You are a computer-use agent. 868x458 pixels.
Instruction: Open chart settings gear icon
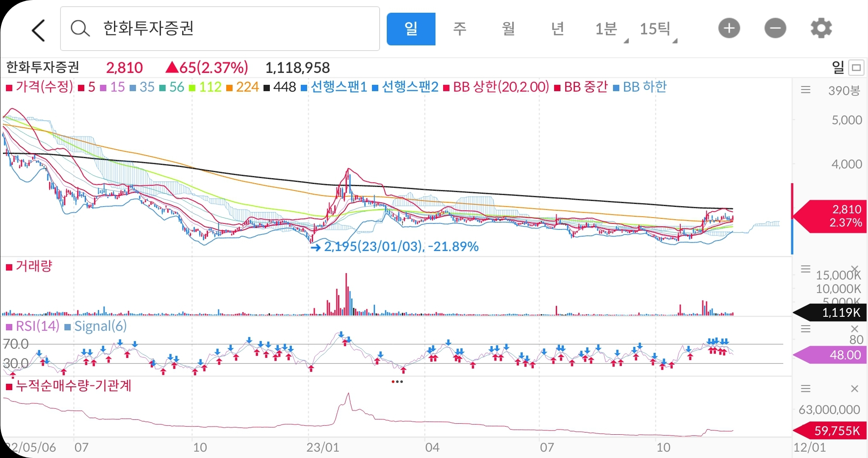point(821,28)
